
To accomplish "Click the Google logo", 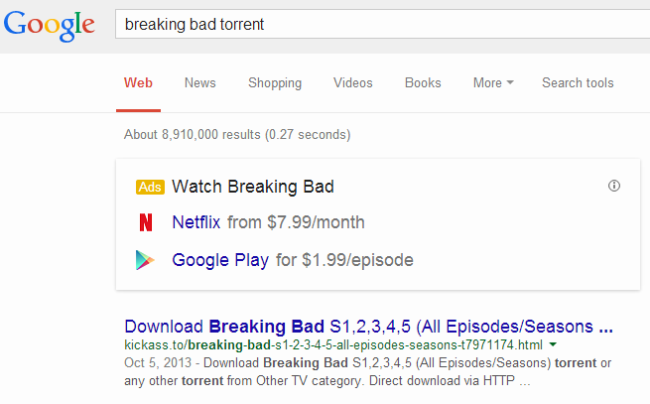I will point(49,25).
